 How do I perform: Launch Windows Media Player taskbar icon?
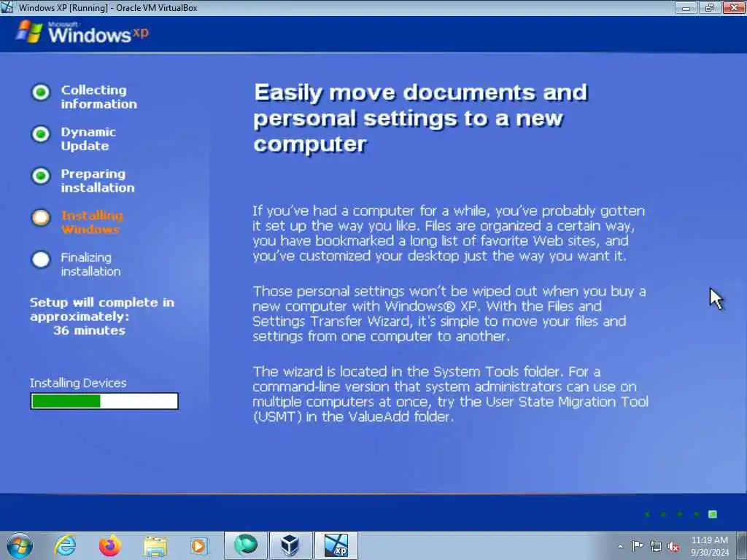tap(199, 545)
